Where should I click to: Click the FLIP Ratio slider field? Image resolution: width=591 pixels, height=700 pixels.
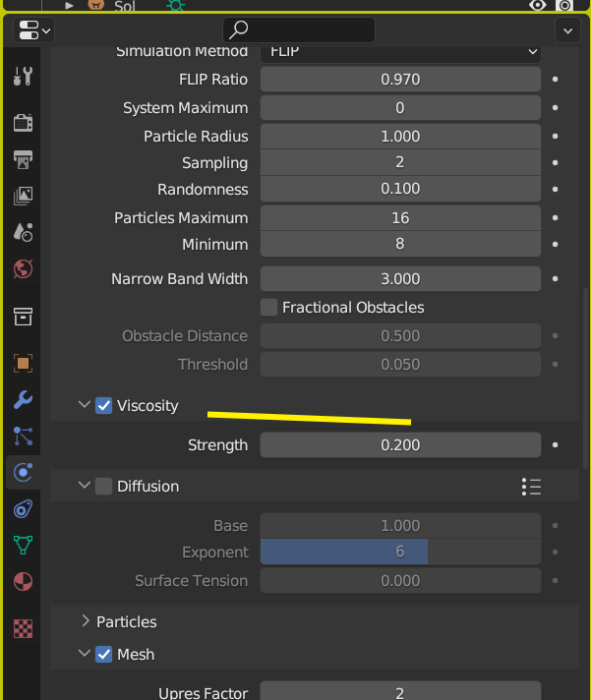(400, 80)
